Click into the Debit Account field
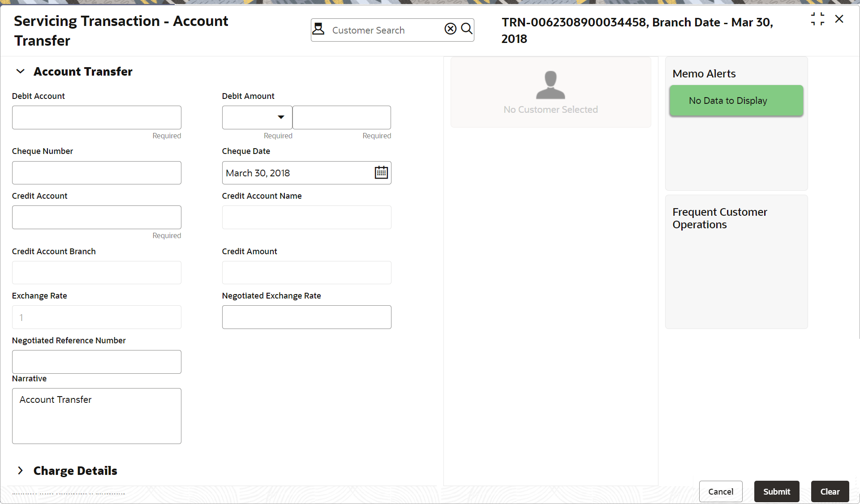Screen dimensions: 860x504 coord(96,117)
